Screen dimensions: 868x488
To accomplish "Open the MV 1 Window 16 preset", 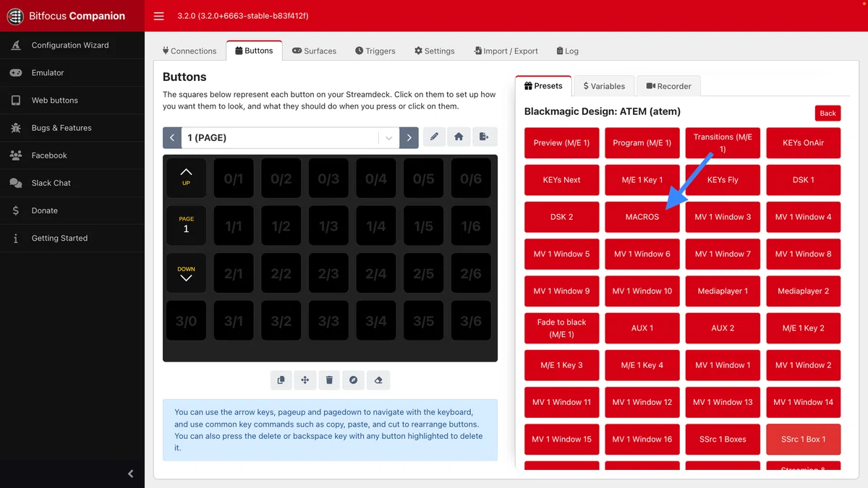I will (x=642, y=439).
